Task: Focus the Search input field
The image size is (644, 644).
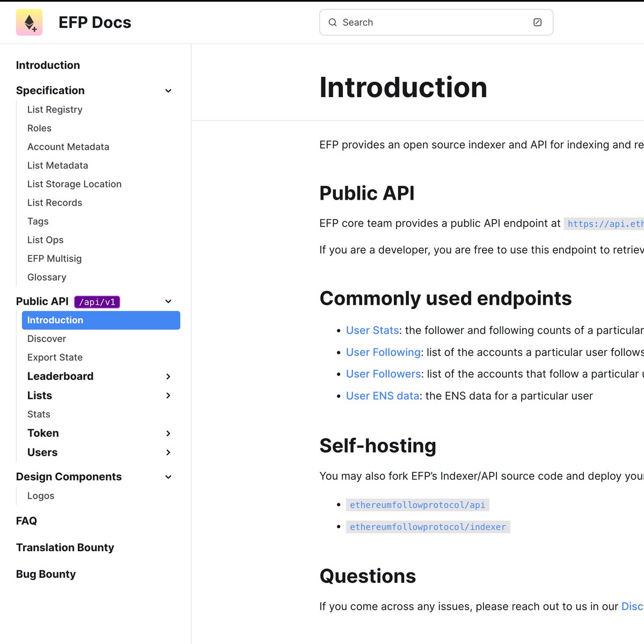Action: coord(436,23)
